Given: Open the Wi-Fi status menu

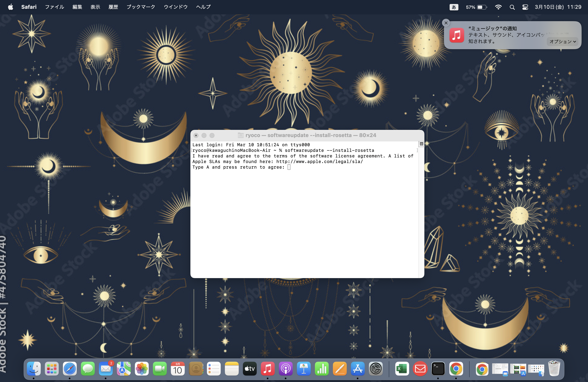Looking at the screenshot, I should tap(498, 7).
